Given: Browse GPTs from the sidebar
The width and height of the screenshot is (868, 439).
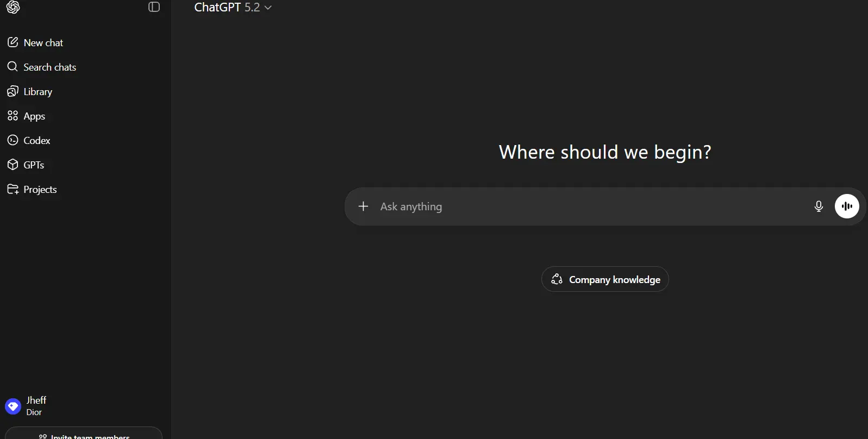Looking at the screenshot, I should point(26,165).
